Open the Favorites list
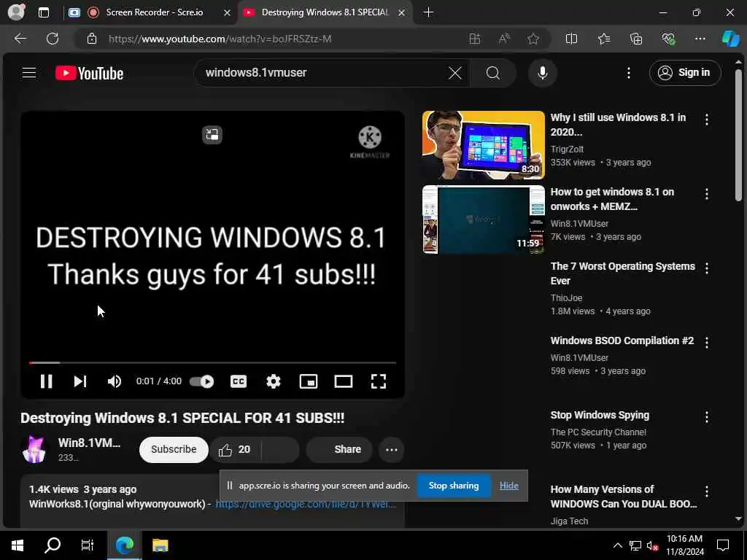This screenshot has height=560, width=747. point(603,39)
